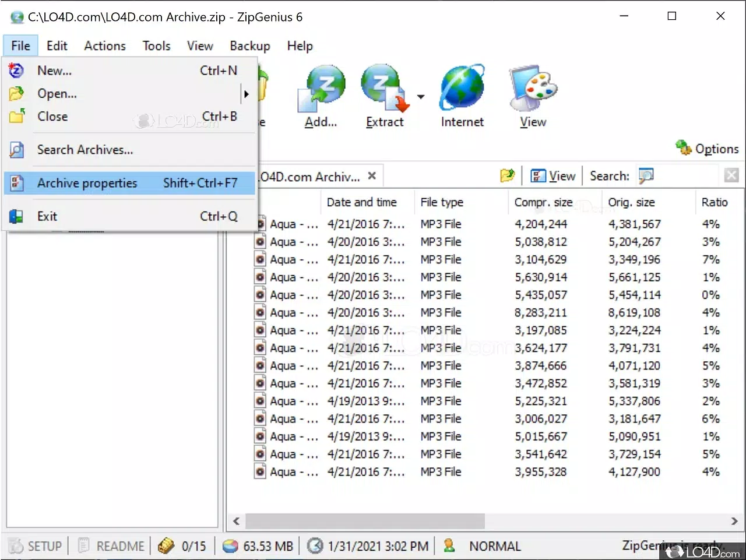Select Search Archives... menu entry
The image size is (746, 560).
[130, 150]
